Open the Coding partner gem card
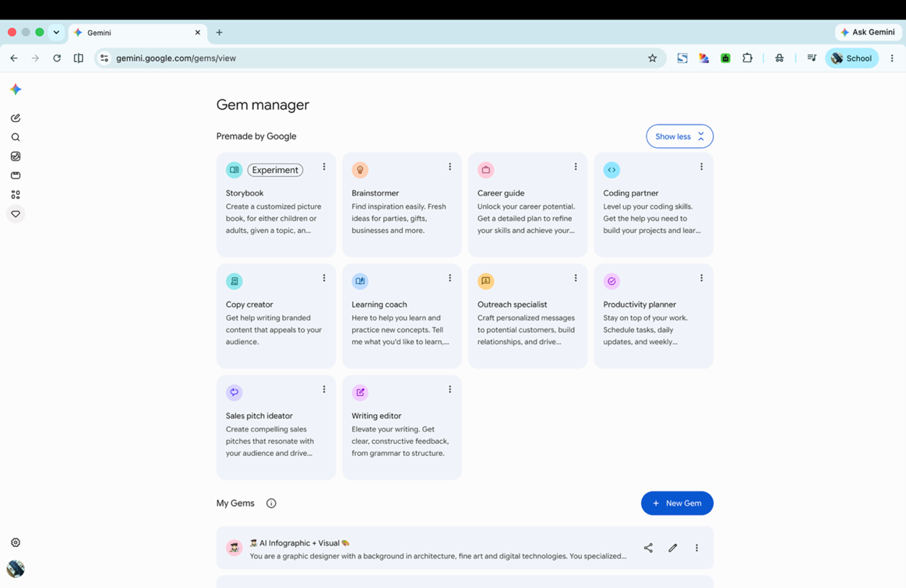Image resolution: width=906 pixels, height=588 pixels. tap(654, 205)
